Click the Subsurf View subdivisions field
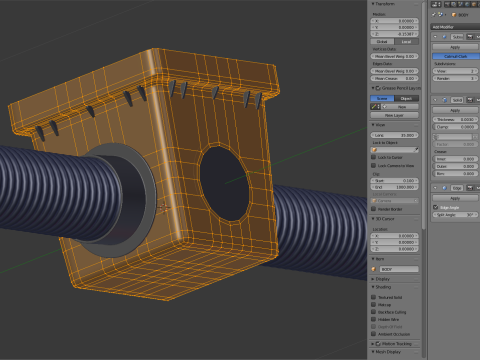The height and width of the screenshot is (360, 480). [455, 71]
